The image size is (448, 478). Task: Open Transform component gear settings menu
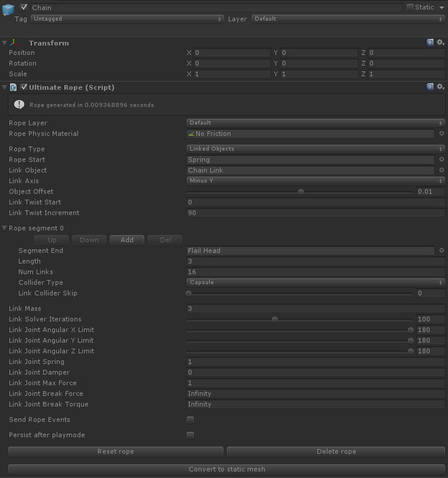point(440,43)
